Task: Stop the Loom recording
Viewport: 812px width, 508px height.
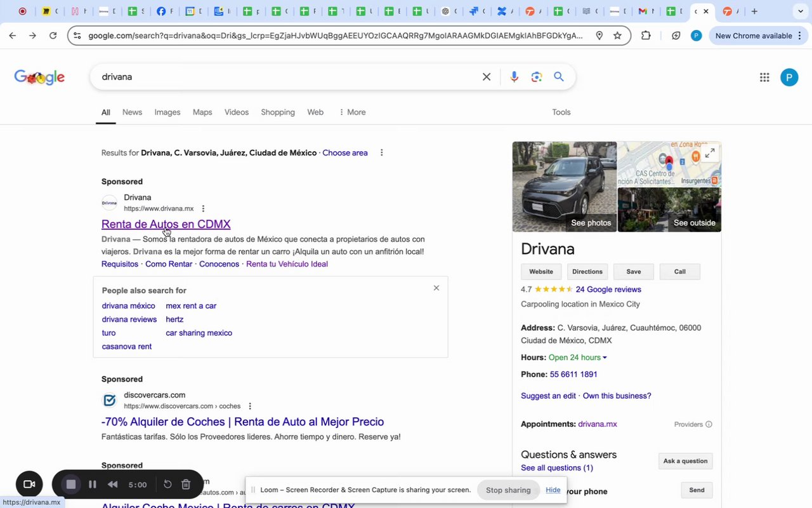Action: [71, 485]
